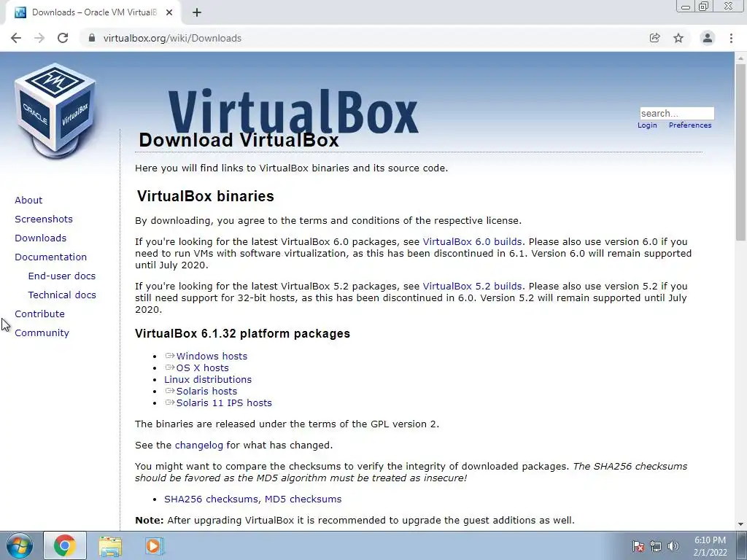
Task: Click the Login link
Action: [x=647, y=125]
